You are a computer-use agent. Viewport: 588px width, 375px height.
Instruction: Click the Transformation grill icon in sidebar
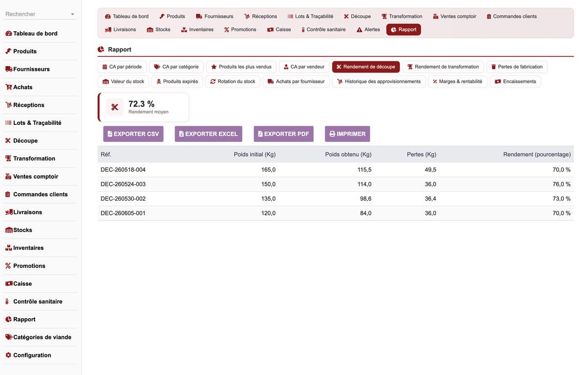tap(8, 159)
